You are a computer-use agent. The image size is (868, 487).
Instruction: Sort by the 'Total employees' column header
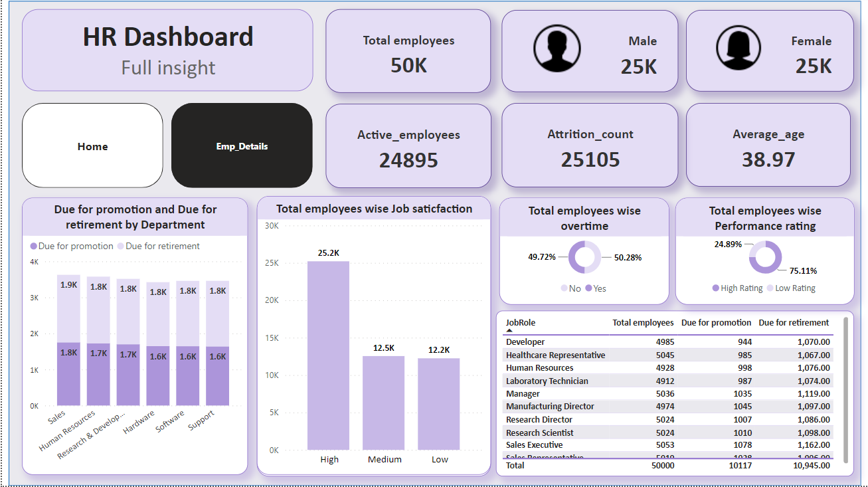tap(643, 322)
